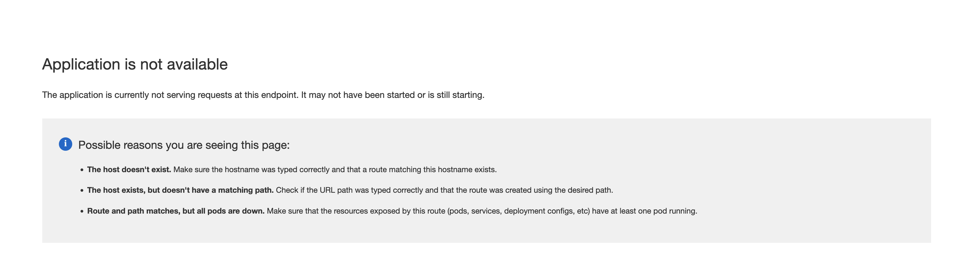The height and width of the screenshot is (277, 980).
Task: Click the sentence about application not serving requests
Action: 263,95
